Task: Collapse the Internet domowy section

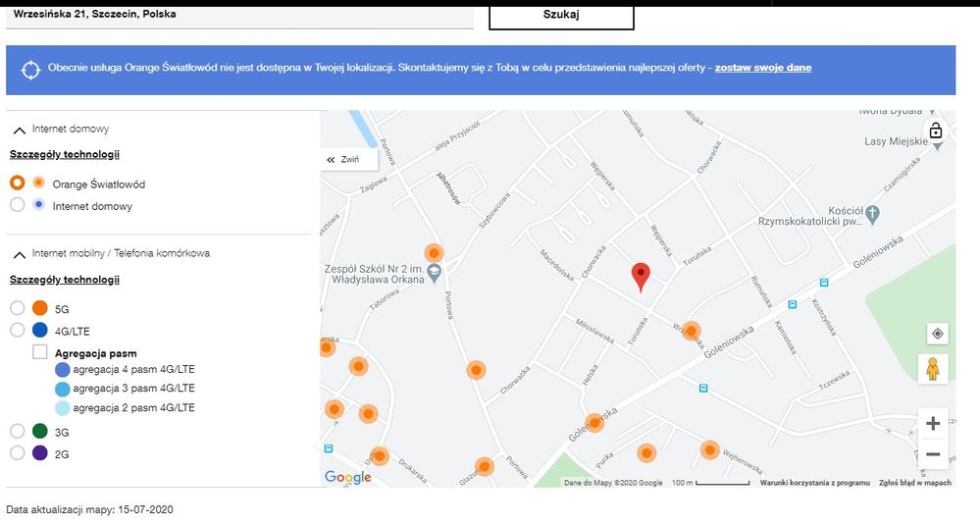Action: pyautogui.click(x=20, y=130)
